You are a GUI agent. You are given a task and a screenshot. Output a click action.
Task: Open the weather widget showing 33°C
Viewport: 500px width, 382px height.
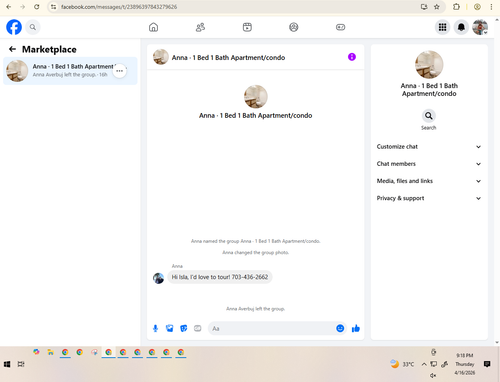click(x=402, y=364)
